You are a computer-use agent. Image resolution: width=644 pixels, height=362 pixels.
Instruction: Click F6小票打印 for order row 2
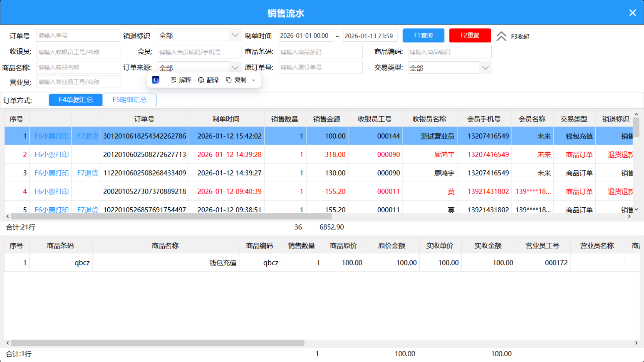tap(51, 155)
